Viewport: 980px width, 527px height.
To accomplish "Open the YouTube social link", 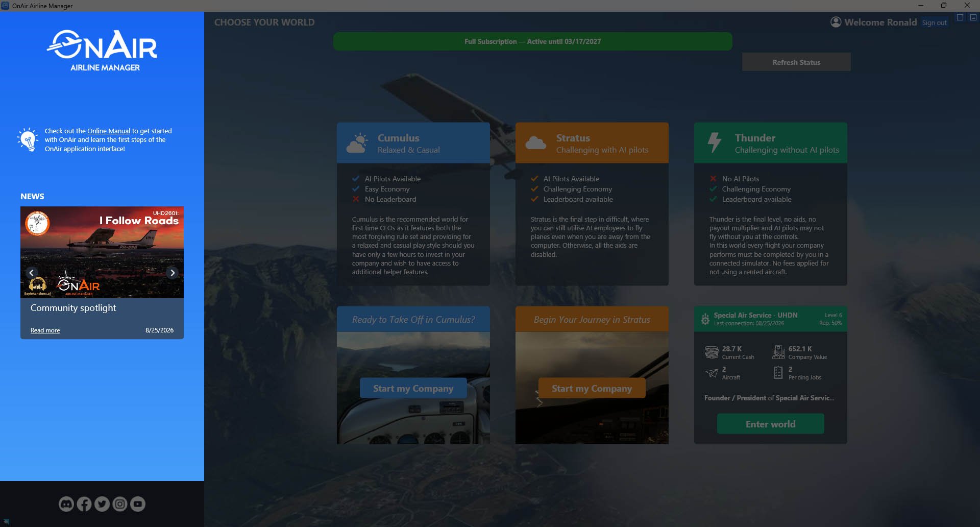I will pyautogui.click(x=138, y=504).
